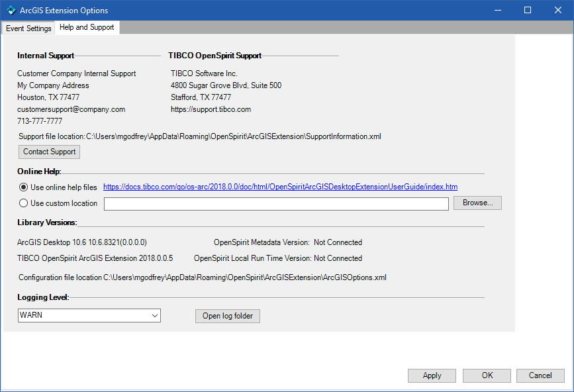Screen dimensions: 574x392
Task: Click the OpenSpirit Metadata Version Not Connected text
Action: click(288, 242)
